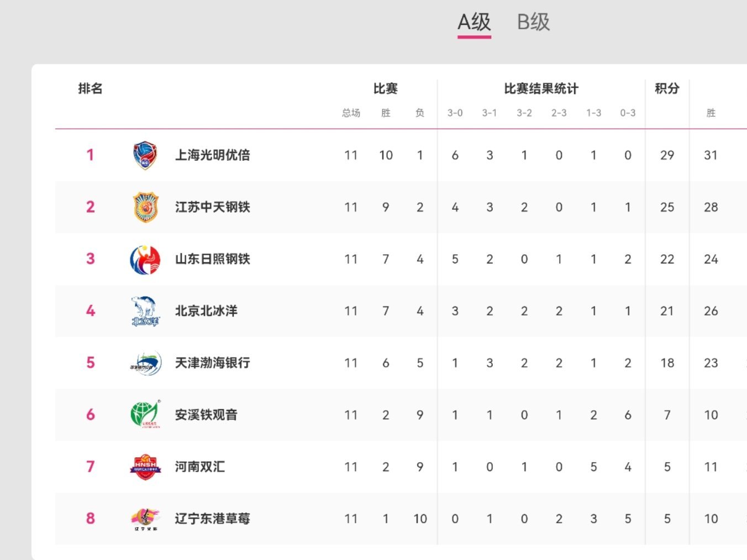The height and width of the screenshot is (560, 747).
Task: Click the 总场 sub-header
Action: pos(351,113)
